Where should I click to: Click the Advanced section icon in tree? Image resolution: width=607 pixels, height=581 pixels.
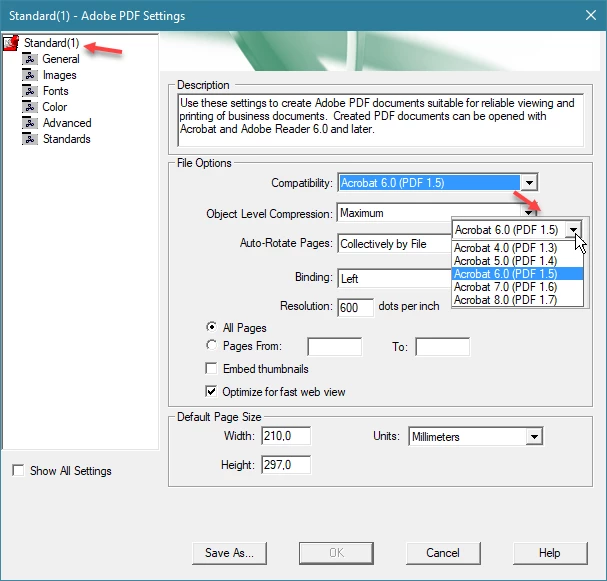tap(30, 123)
